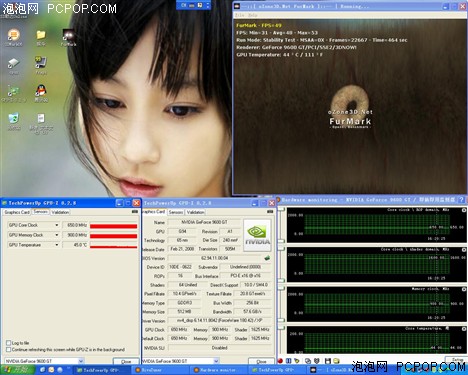The width and height of the screenshot is (468, 375).
Task: Switch to Graphics Card tab in left GPU-Z
Action: click(17, 212)
